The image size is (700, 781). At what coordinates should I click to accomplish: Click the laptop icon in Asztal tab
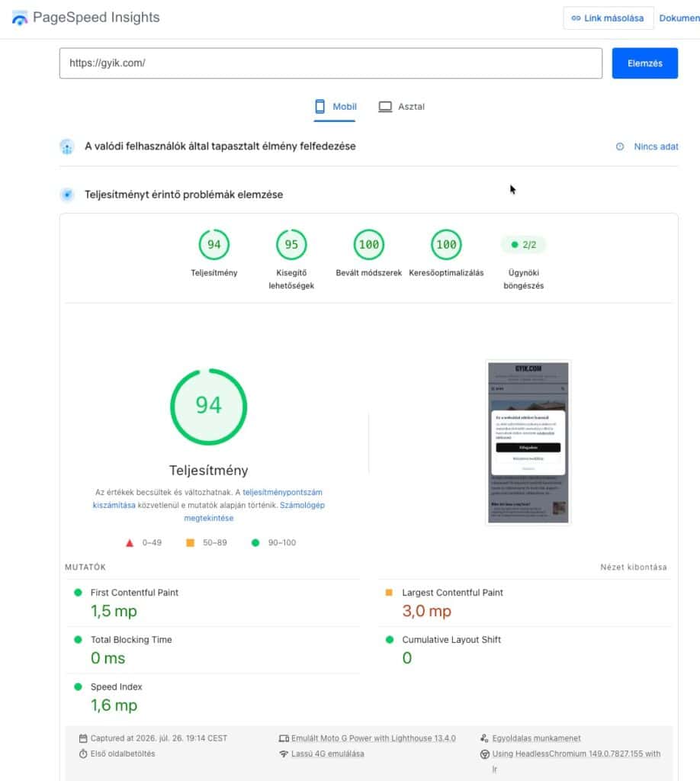coord(385,107)
